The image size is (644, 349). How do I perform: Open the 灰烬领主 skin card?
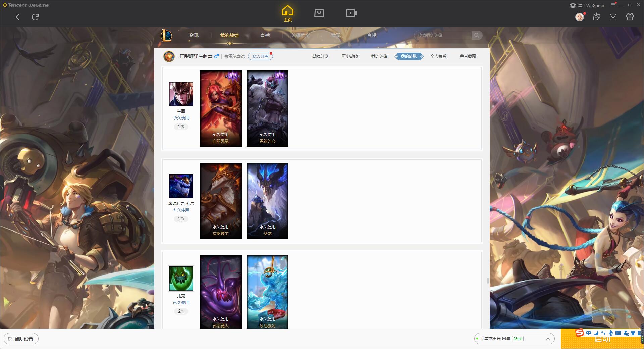(220, 201)
